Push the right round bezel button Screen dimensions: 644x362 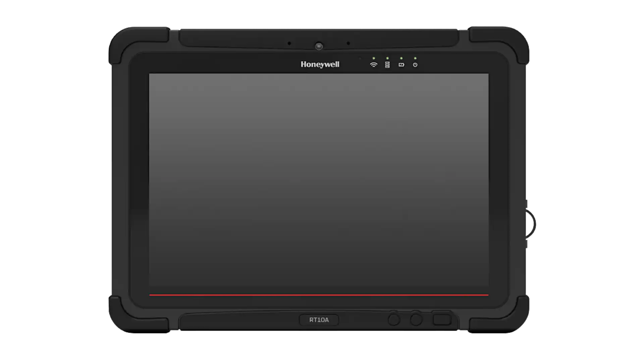coord(416,319)
